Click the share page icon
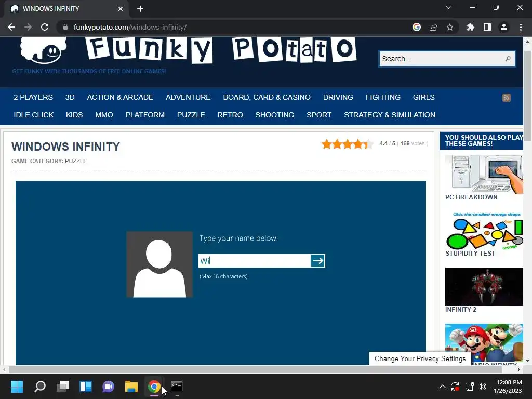Viewport: 532px width, 399px height. (x=433, y=27)
